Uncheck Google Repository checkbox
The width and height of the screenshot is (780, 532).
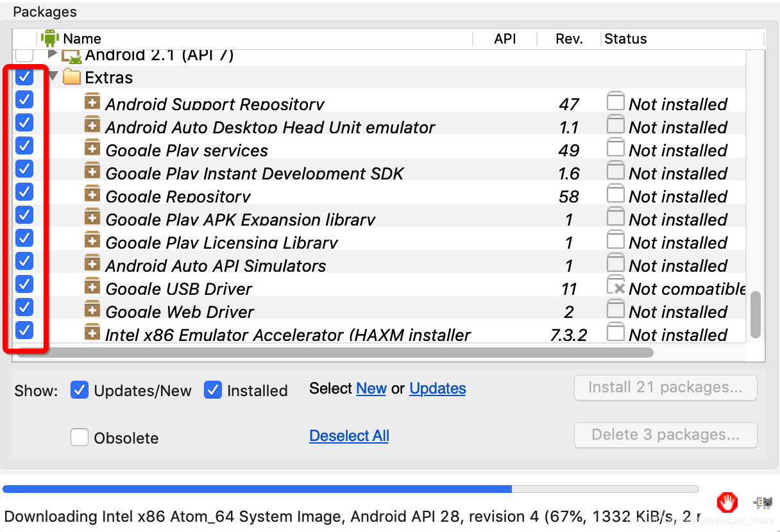click(24, 192)
